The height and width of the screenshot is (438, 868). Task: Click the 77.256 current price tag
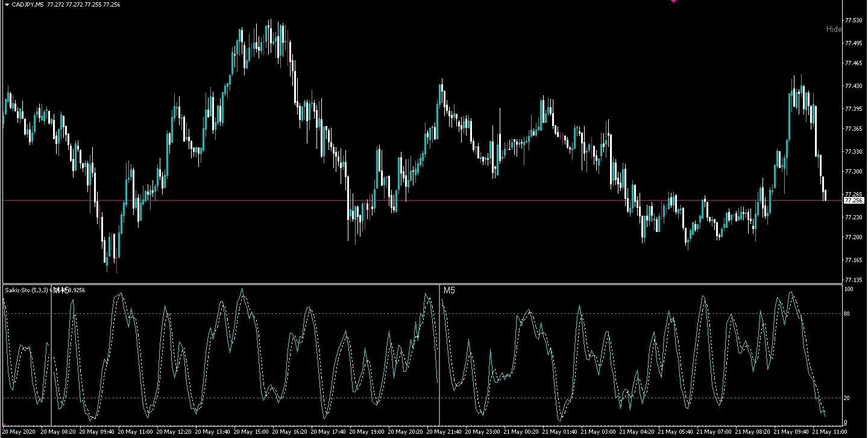click(x=854, y=200)
